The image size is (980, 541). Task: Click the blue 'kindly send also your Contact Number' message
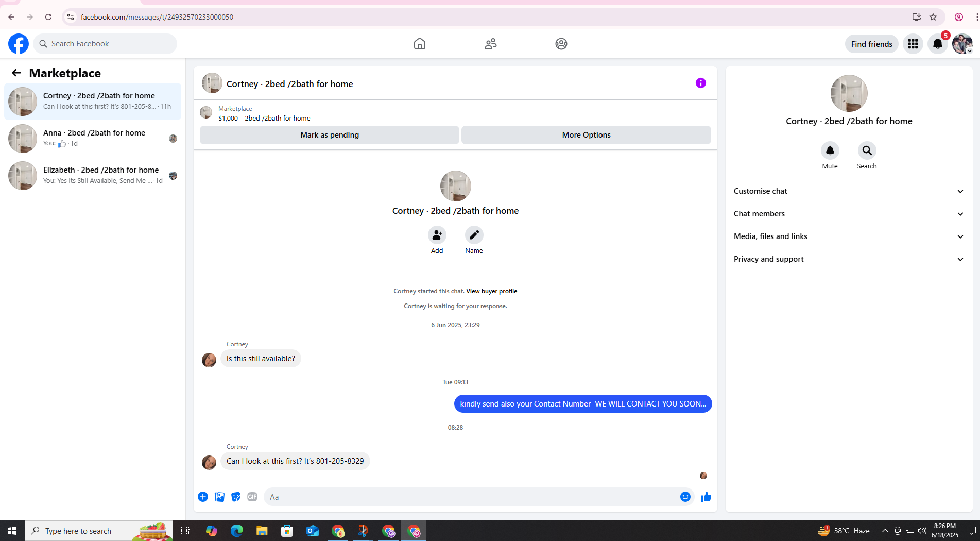[x=583, y=404]
